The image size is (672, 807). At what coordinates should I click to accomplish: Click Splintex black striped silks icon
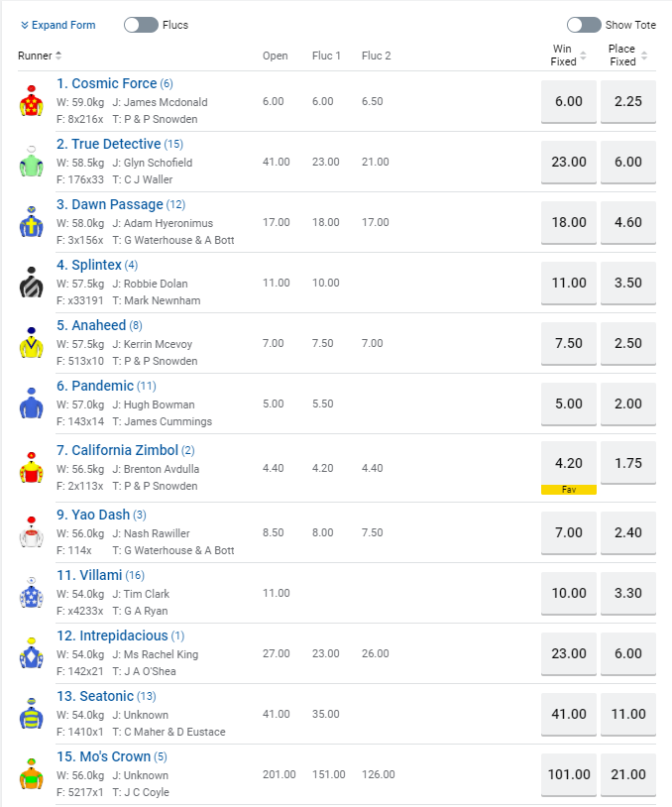pyautogui.click(x=31, y=284)
